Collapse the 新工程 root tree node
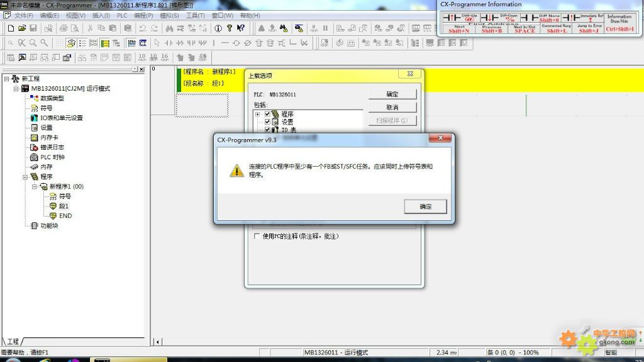Viewport: 644px width, 362px height. 6,79
